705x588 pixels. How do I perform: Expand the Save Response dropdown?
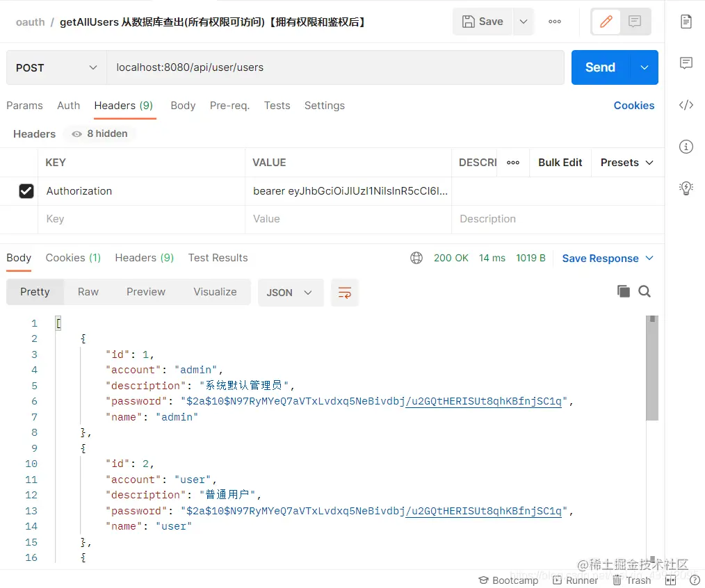(649, 258)
